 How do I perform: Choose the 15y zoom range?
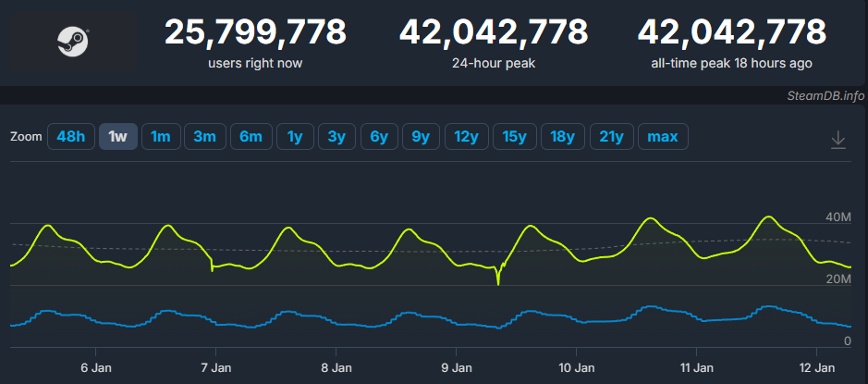pos(514,137)
